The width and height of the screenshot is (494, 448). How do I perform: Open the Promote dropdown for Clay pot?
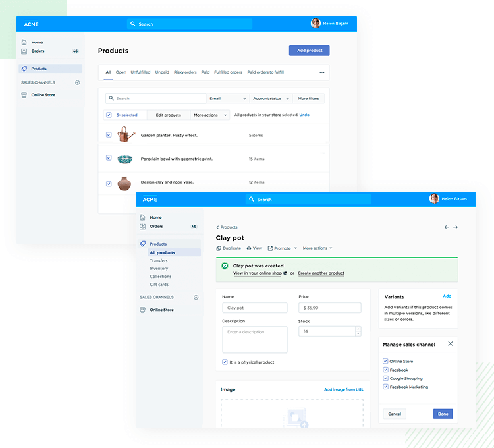[x=283, y=248]
